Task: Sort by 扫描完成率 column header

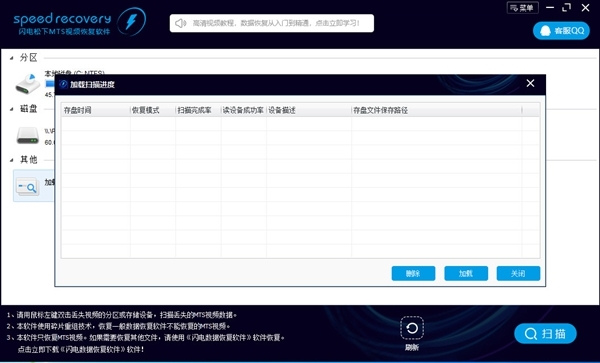Action: point(198,111)
